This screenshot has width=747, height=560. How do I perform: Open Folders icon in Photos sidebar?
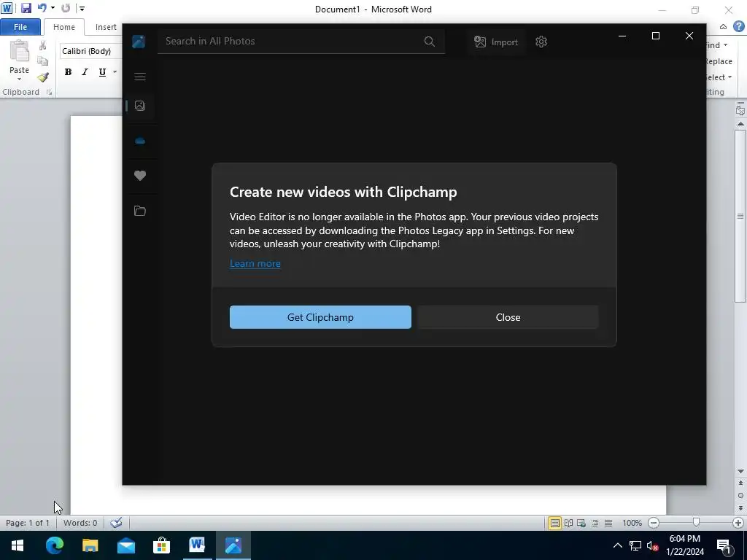point(140,211)
